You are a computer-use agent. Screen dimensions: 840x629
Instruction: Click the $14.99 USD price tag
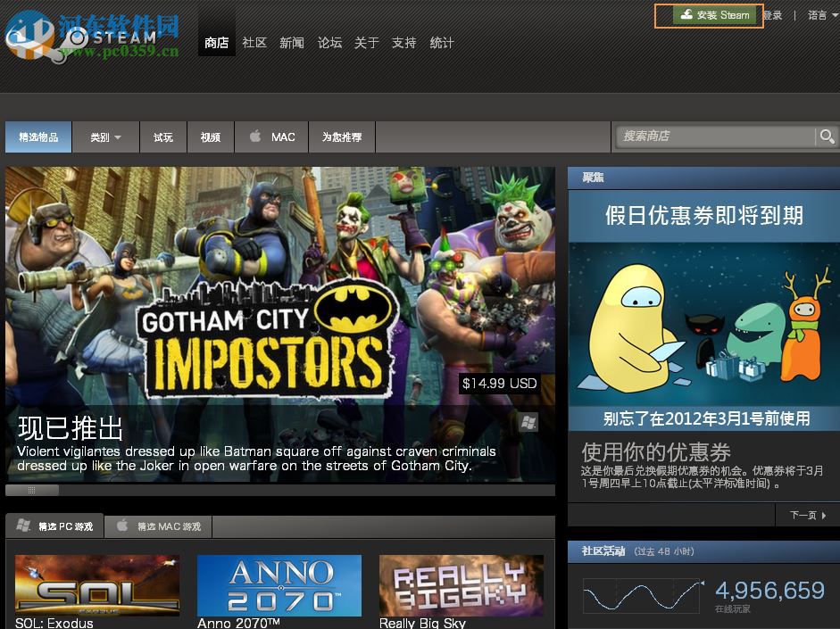(500, 384)
